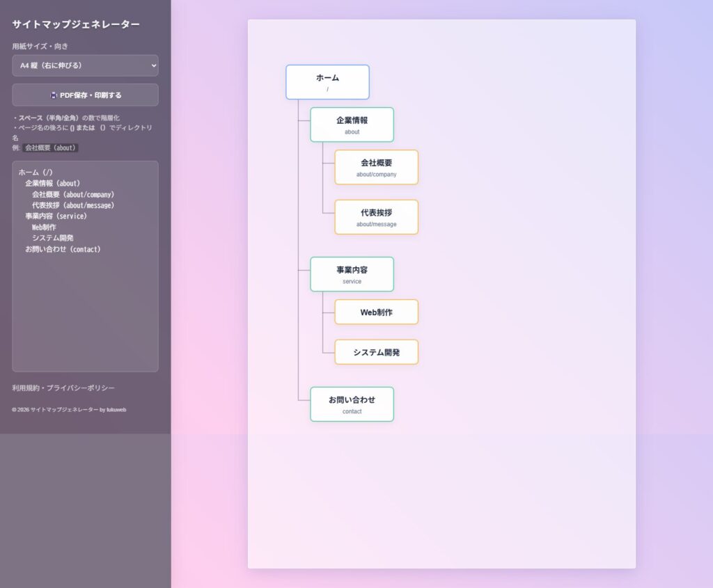This screenshot has width=713, height=588.
Task: Click the 代表挨拶 about/message node
Action: 376,217
